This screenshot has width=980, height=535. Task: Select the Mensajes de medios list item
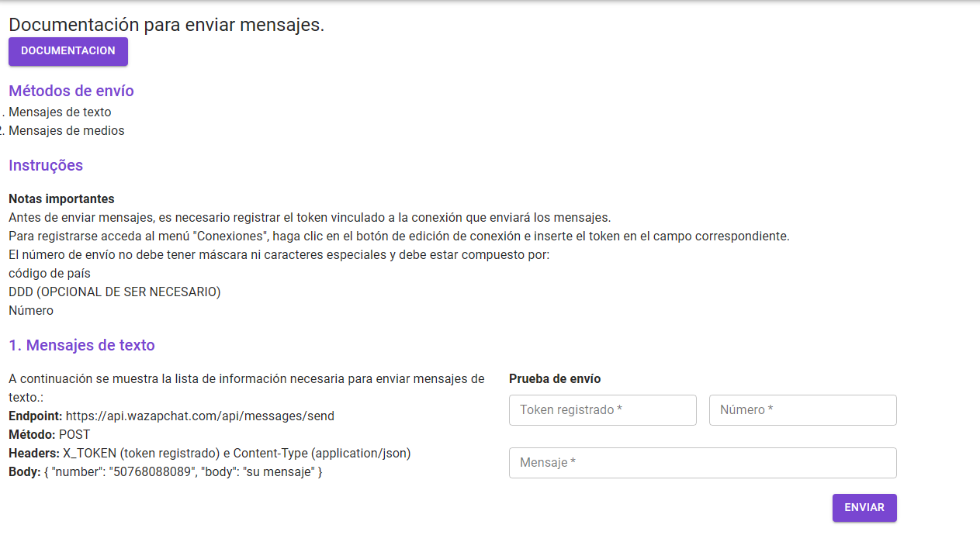pos(67,131)
